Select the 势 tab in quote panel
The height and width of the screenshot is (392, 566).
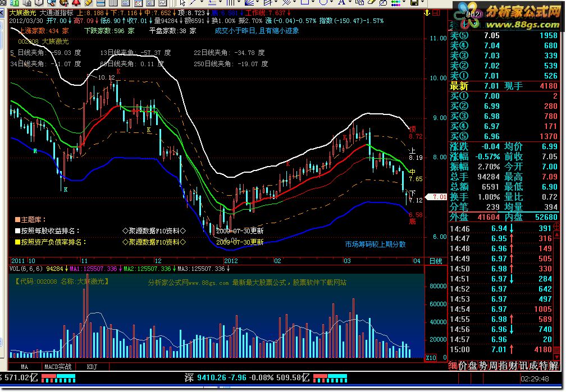483,366
